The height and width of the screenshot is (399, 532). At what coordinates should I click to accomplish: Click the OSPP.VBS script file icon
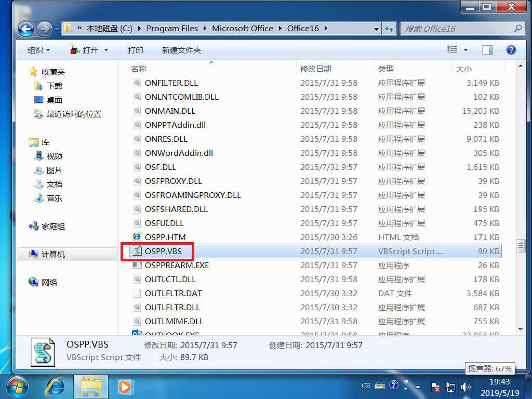(x=137, y=251)
